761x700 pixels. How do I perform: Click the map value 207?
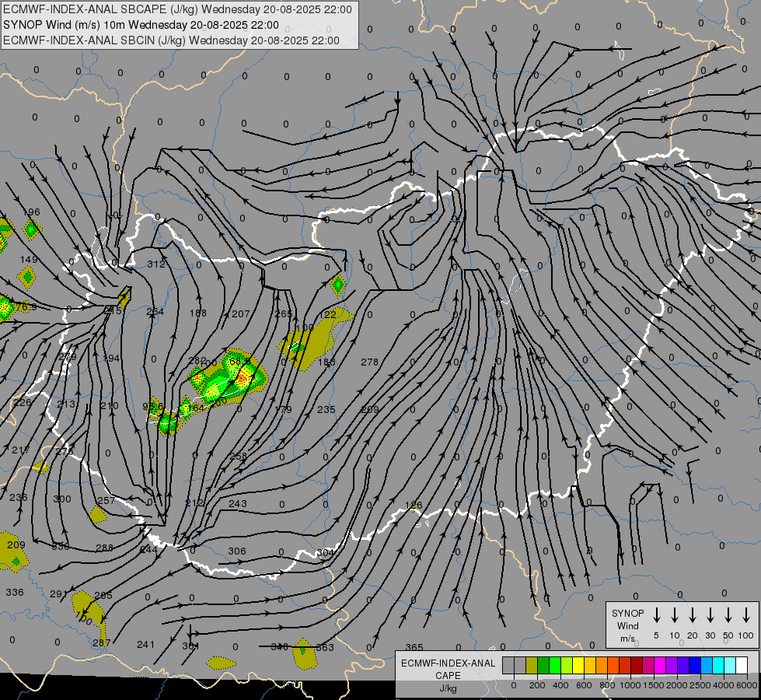240,314
